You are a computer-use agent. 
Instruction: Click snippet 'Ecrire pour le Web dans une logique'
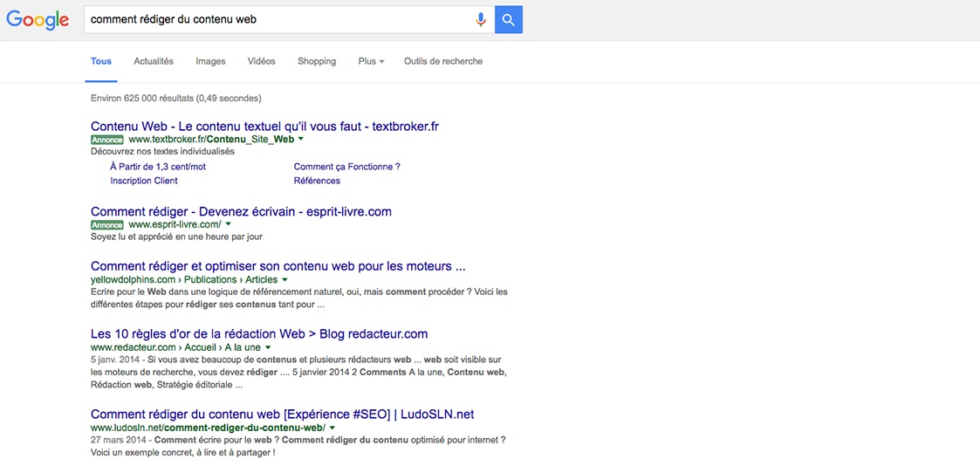click(300, 298)
